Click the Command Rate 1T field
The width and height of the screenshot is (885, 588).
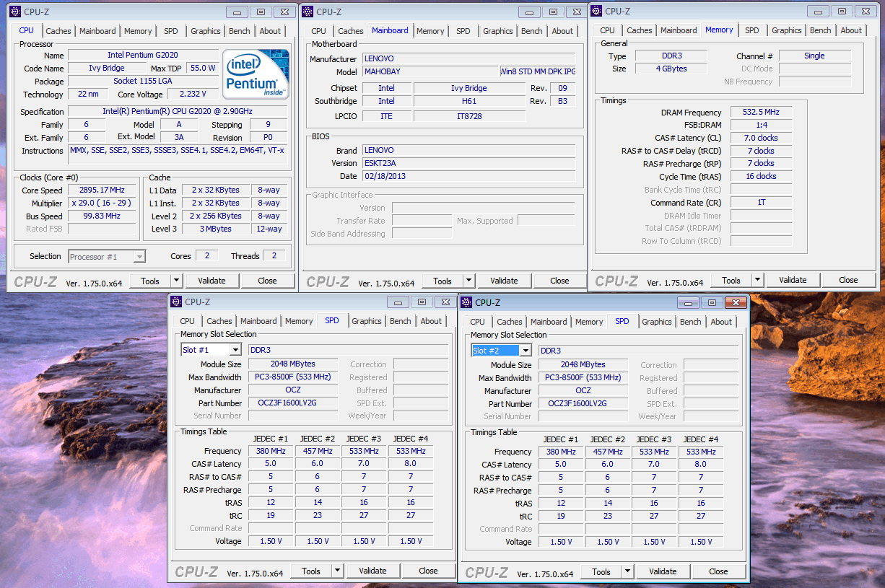click(761, 203)
